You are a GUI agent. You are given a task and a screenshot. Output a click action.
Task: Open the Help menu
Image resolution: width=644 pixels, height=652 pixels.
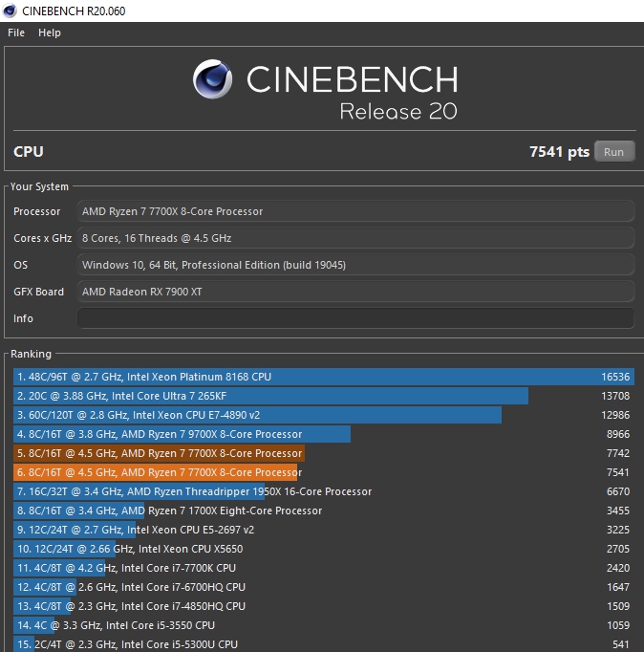point(50,33)
